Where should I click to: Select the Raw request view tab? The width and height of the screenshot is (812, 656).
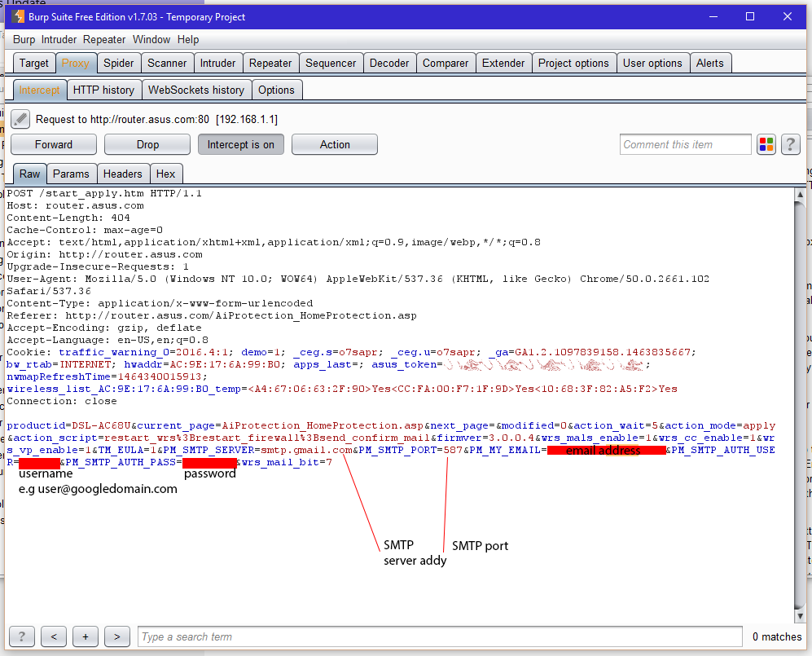click(29, 174)
